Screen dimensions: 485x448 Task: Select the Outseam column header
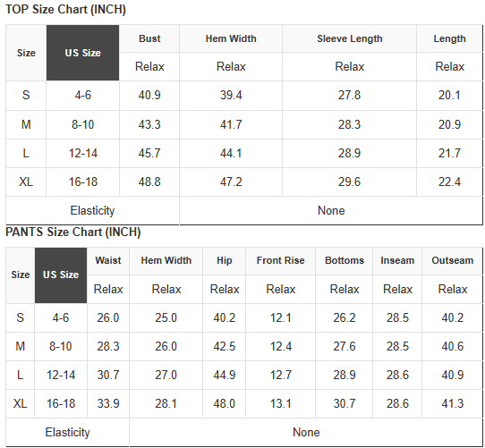452,260
